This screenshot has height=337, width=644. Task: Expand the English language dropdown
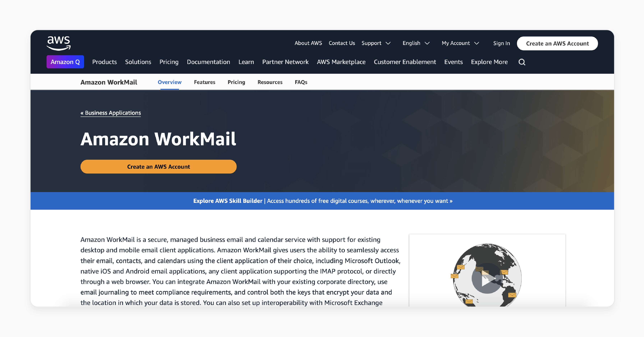pyautogui.click(x=415, y=43)
